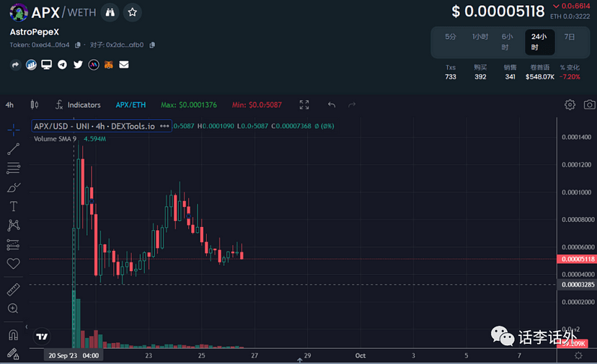Open the legend three-dots more menu
This screenshot has width=597, height=364.
pyautogui.click(x=164, y=126)
